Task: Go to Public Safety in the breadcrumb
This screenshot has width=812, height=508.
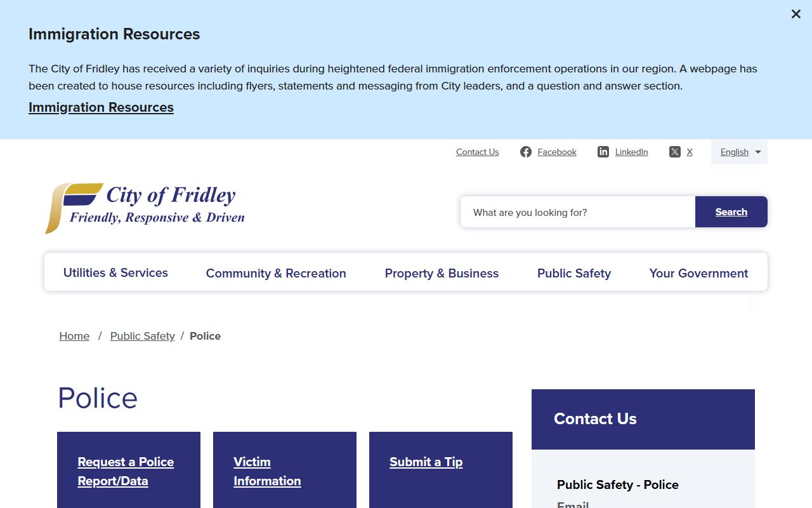Action: coord(142,336)
